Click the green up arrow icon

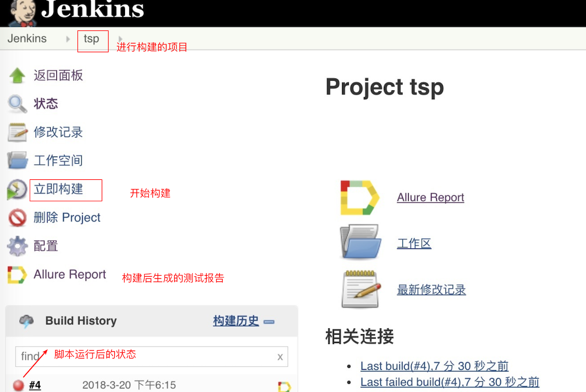(x=17, y=75)
